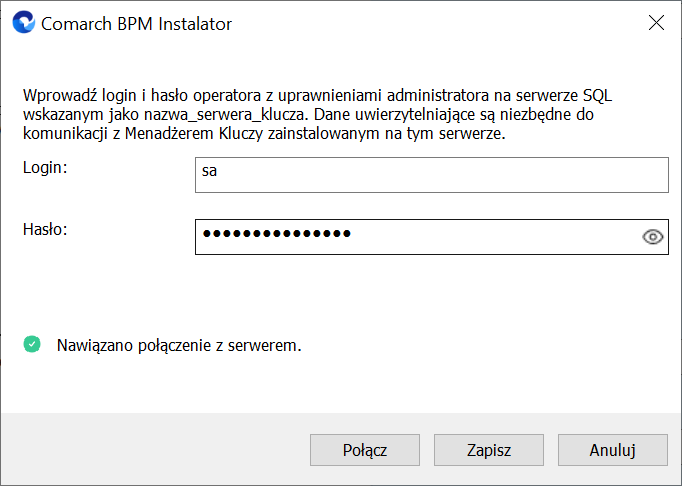
Task: Click the 'Comarch BPM Instalator' window title
Action: point(136,23)
